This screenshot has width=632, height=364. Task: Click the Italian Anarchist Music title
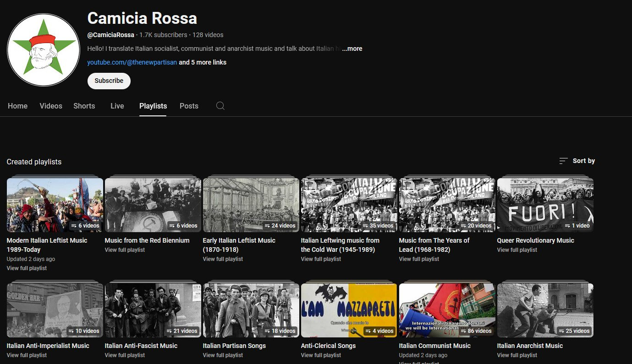[x=530, y=346]
